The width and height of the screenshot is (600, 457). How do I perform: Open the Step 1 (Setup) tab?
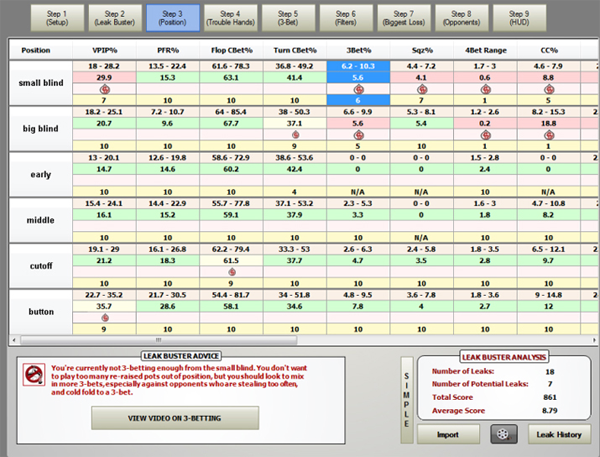[x=57, y=18]
